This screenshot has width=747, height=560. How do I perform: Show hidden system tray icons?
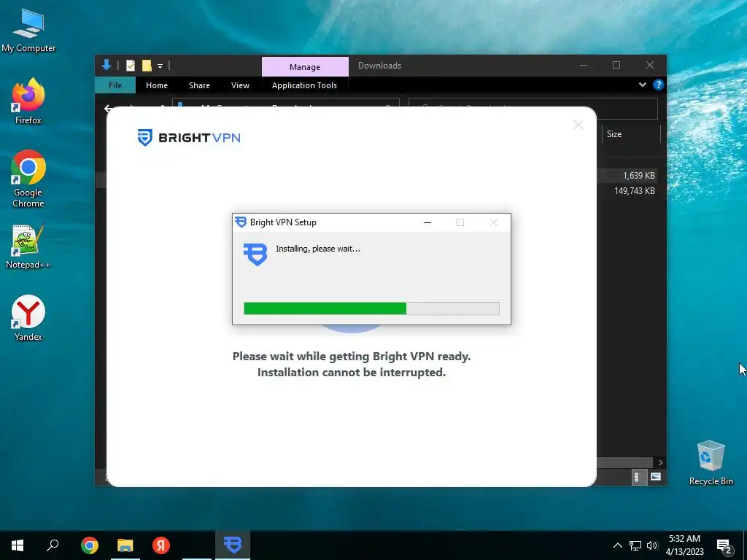click(x=617, y=545)
